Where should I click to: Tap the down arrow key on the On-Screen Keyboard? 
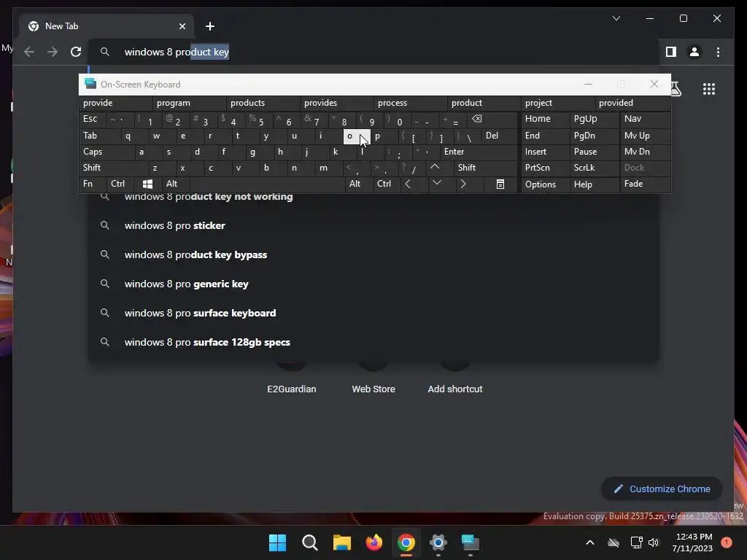point(436,183)
